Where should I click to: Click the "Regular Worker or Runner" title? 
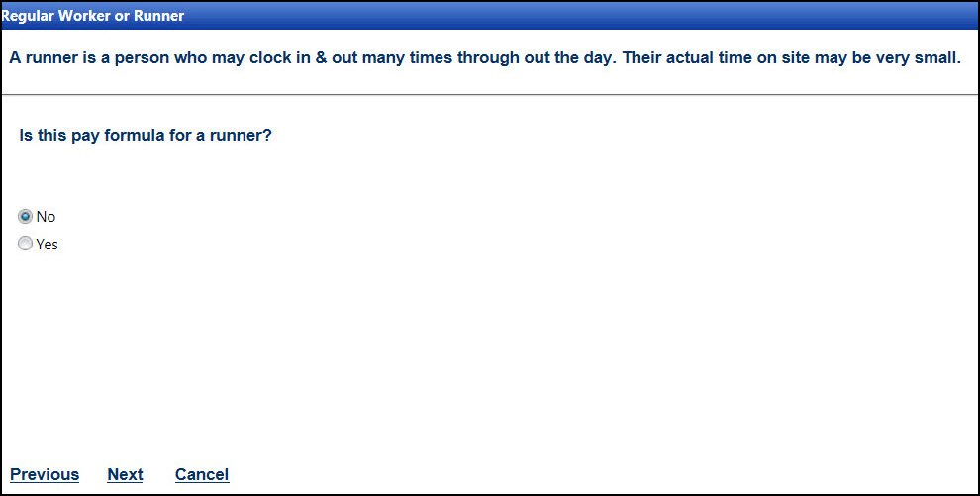click(93, 16)
